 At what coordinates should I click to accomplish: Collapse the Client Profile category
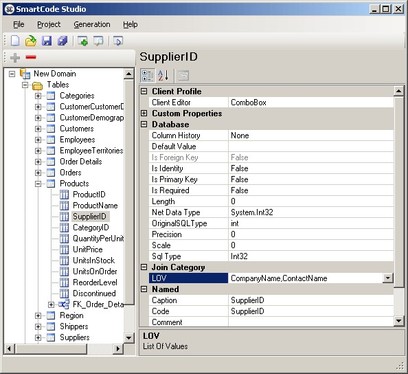(x=144, y=91)
